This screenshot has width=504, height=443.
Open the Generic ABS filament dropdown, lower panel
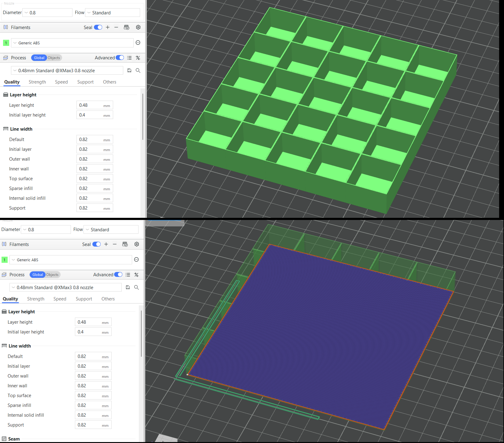[x=71, y=260]
